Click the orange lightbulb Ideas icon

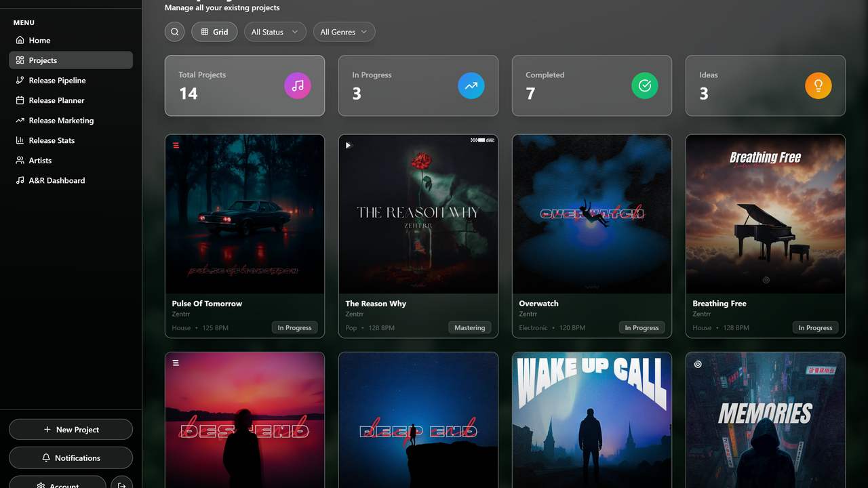point(818,86)
